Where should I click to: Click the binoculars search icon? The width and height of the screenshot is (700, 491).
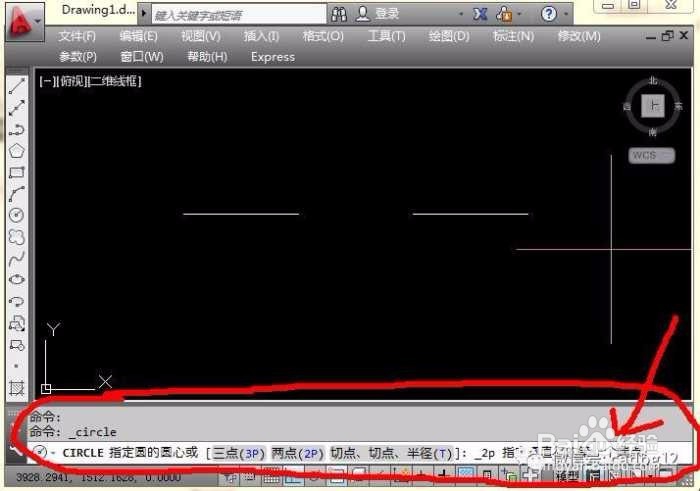click(x=339, y=15)
